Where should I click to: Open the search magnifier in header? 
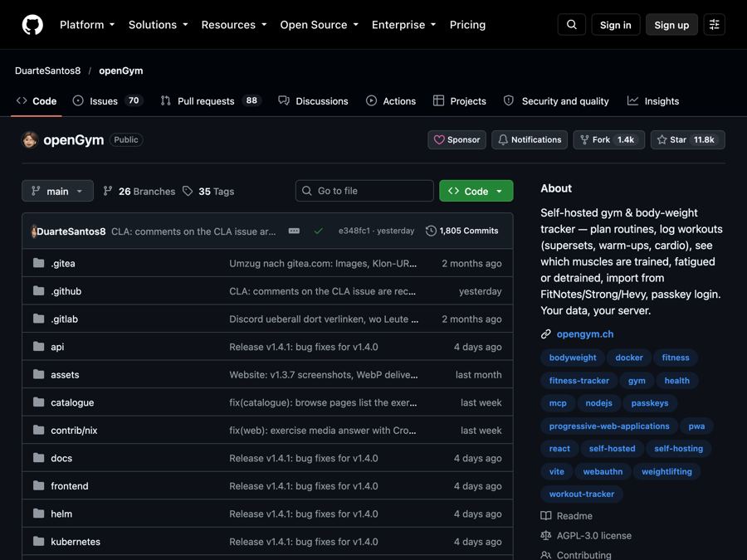[572, 25]
